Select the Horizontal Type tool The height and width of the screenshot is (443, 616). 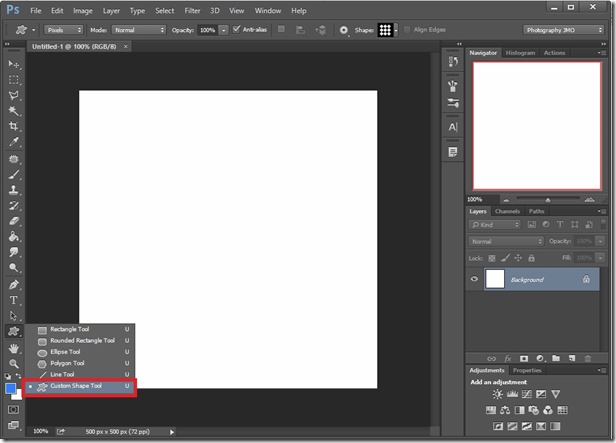coord(14,300)
